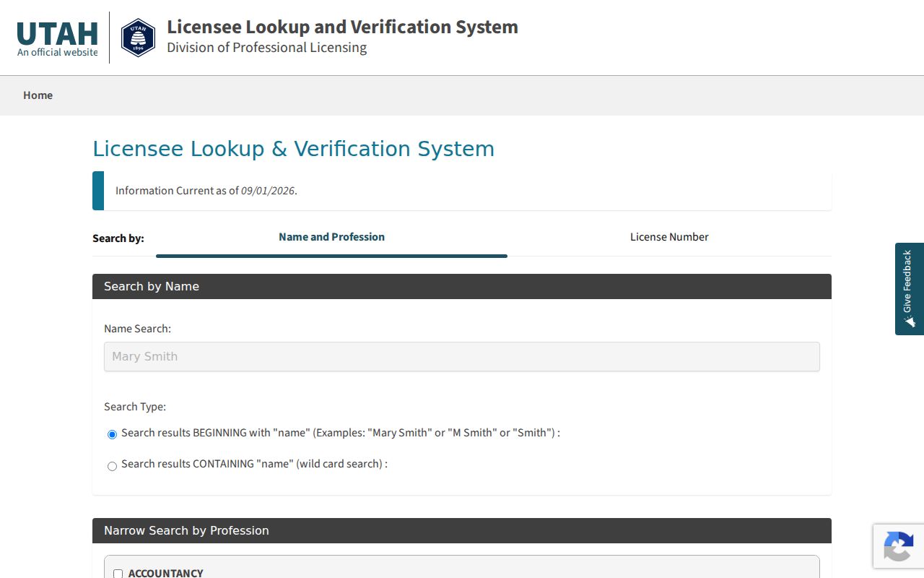924x578 pixels.
Task: Open the Home menu item
Action: coord(38,95)
